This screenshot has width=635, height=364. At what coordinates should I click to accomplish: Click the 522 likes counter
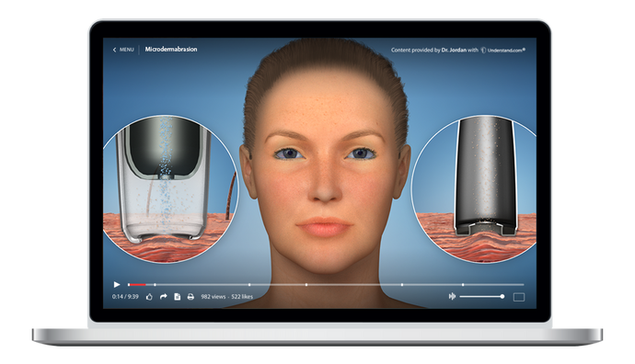[242, 297]
